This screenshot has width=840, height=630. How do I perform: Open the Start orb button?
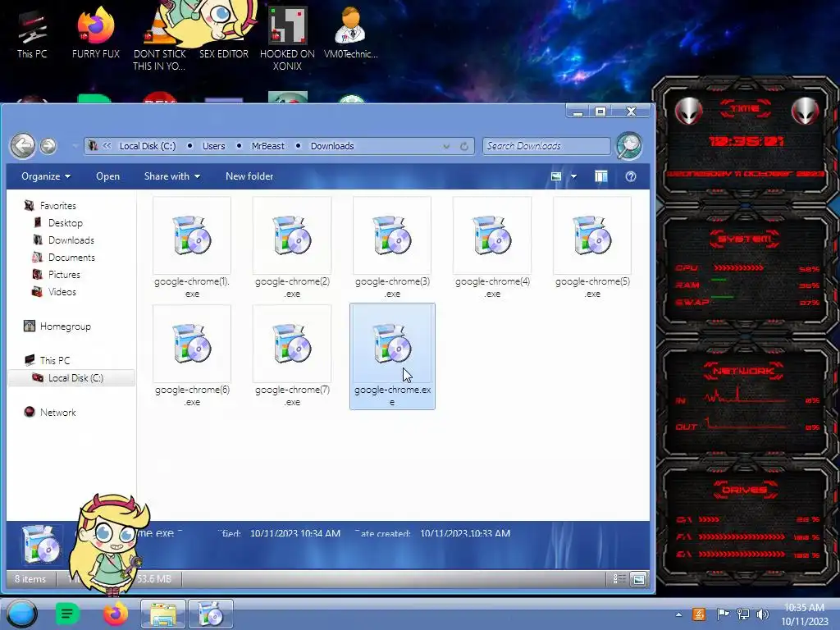click(x=21, y=614)
